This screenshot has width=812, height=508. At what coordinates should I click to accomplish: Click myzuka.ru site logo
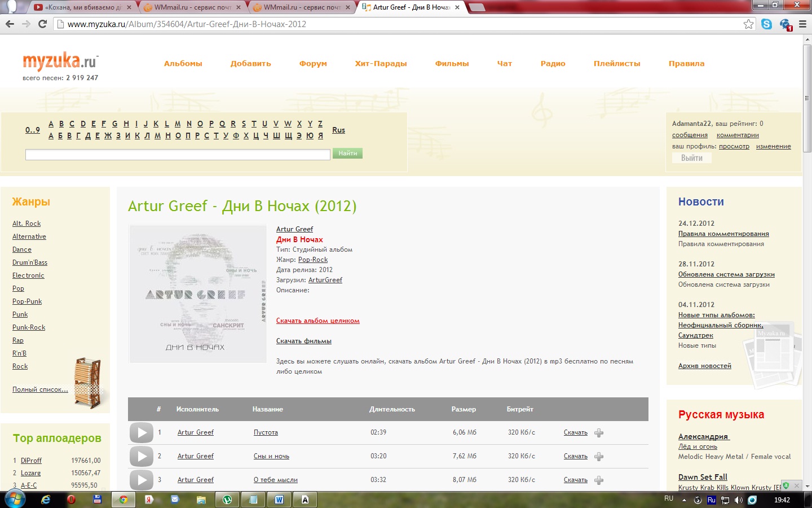(60, 61)
